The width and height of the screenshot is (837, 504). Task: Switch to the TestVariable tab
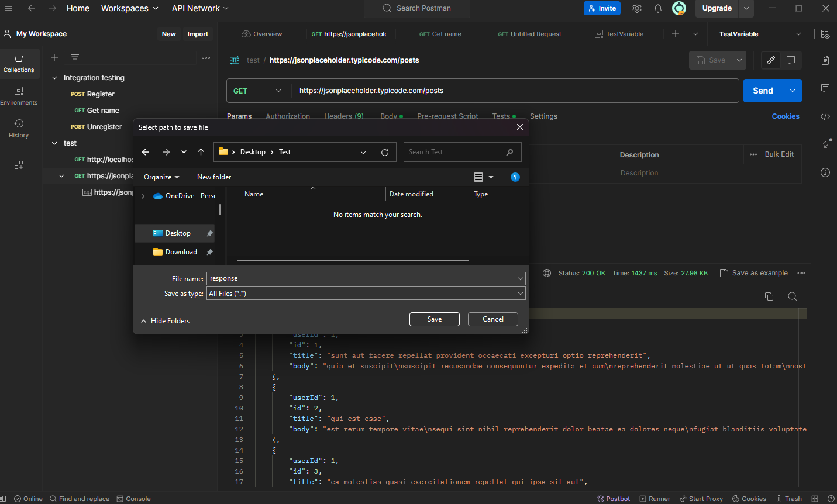[x=619, y=34]
